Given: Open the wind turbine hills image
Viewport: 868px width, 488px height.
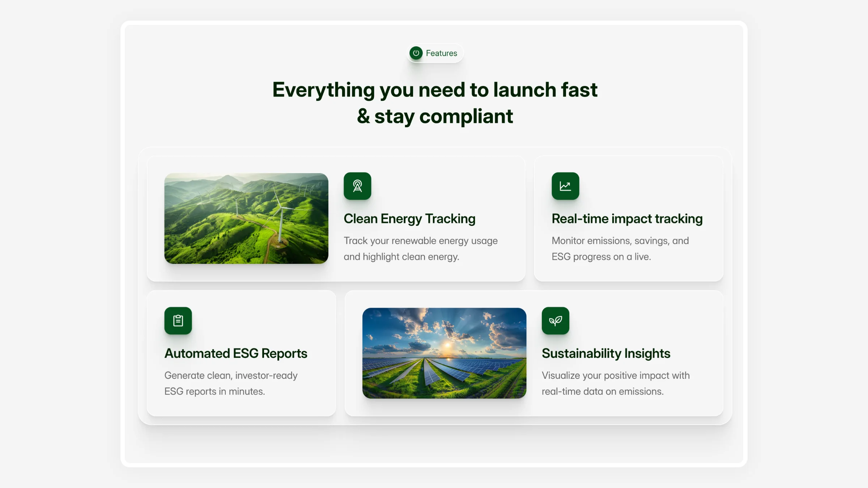Looking at the screenshot, I should [246, 218].
